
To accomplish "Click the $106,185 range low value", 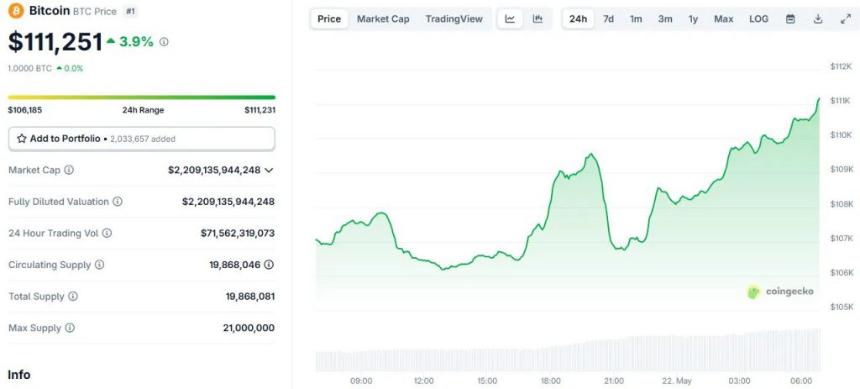I will [x=25, y=110].
